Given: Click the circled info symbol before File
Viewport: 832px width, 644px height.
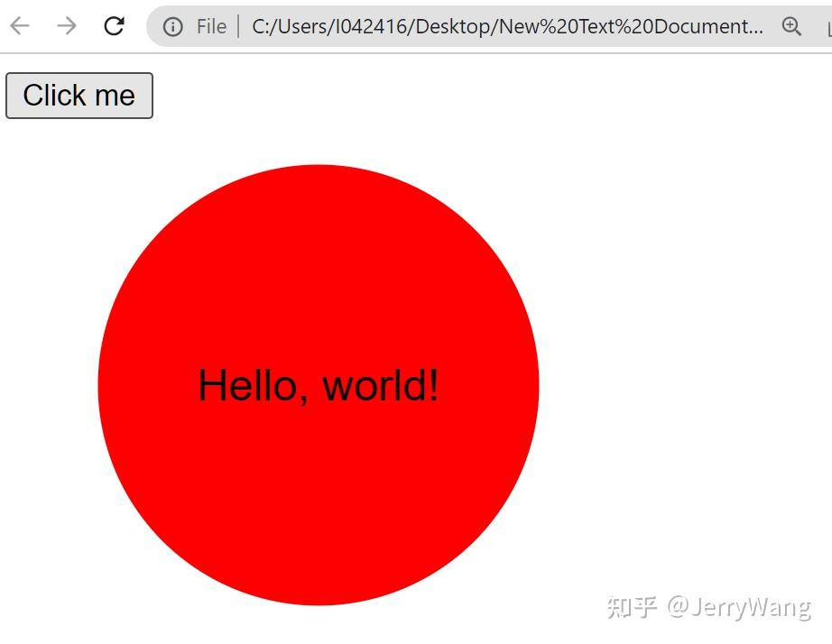Looking at the screenshot, I should coord(172,26).
